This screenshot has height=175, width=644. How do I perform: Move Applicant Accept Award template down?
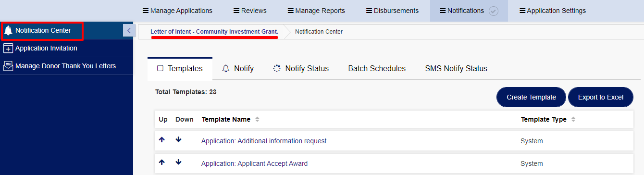pos(179,162)
